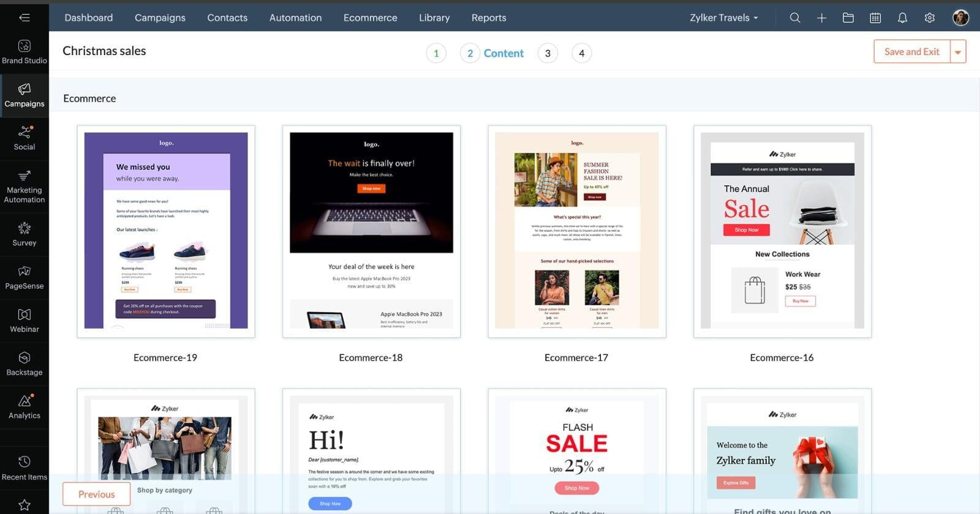Expand the Save and Exit dropdown arrow
The image size is (980, 514).
[958, 52]
